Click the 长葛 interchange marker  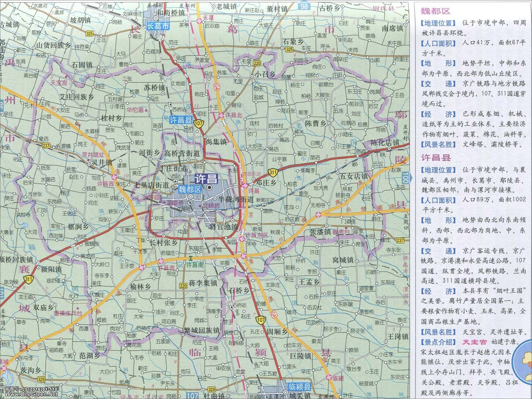(199, 21)
